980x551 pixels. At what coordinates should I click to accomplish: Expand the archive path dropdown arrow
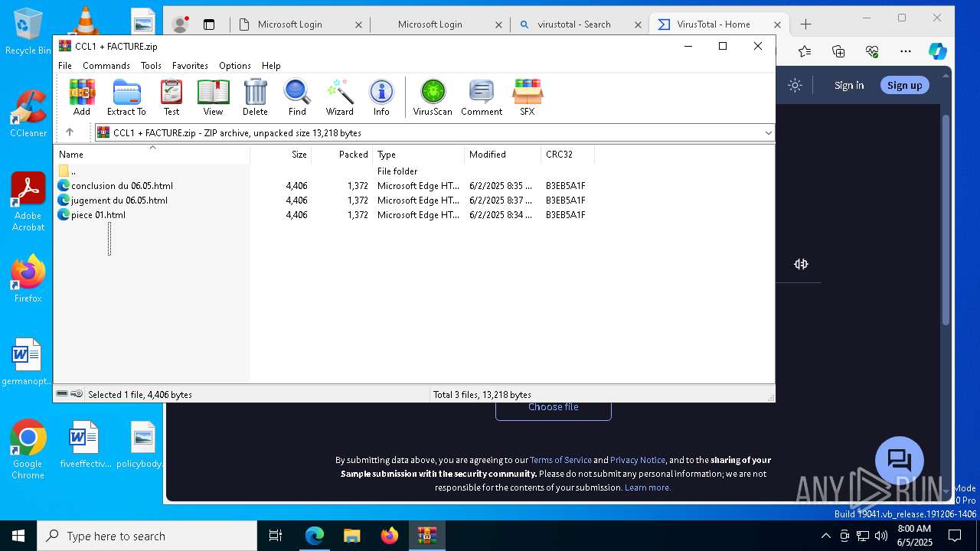768,132
